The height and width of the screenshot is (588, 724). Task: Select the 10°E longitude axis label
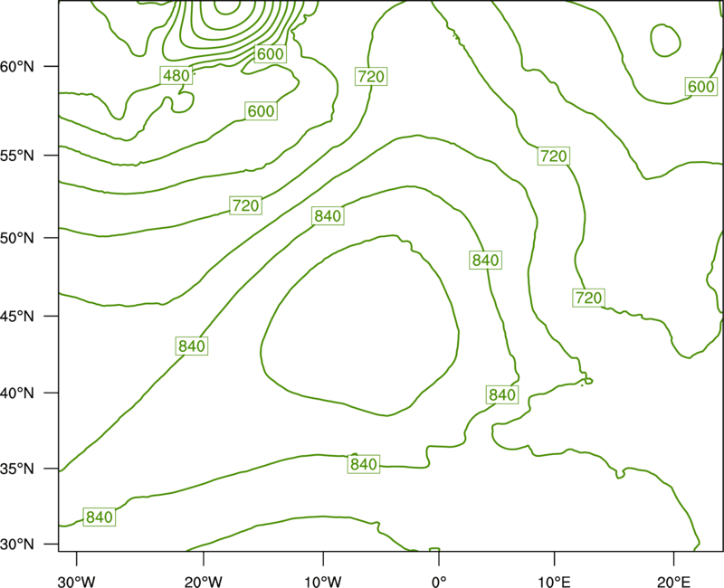click(554, 582)
